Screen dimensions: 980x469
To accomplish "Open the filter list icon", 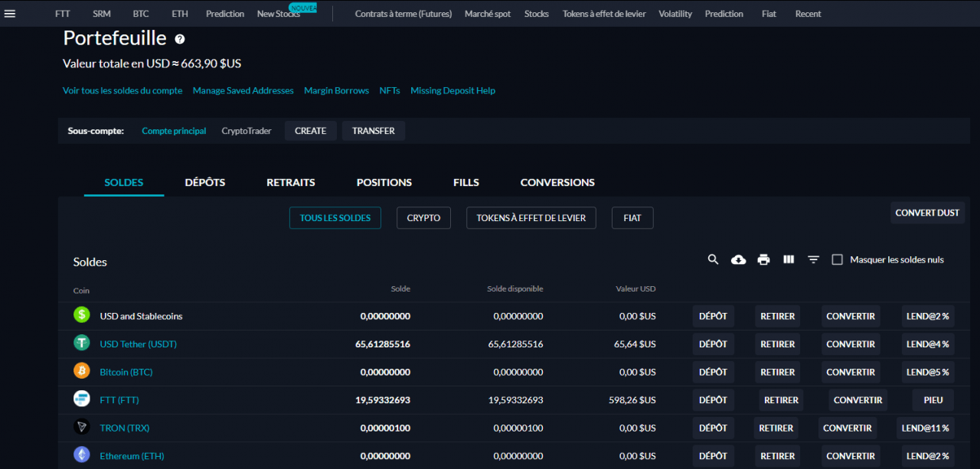I will point(813,260).
